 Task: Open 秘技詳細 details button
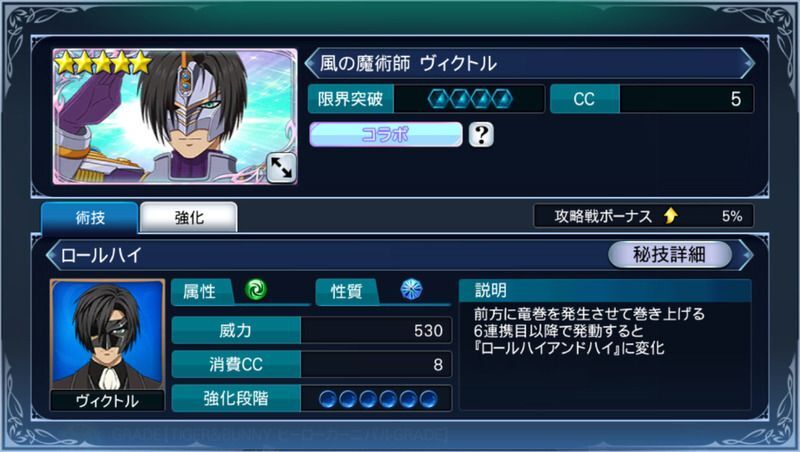tap(669, 254)
